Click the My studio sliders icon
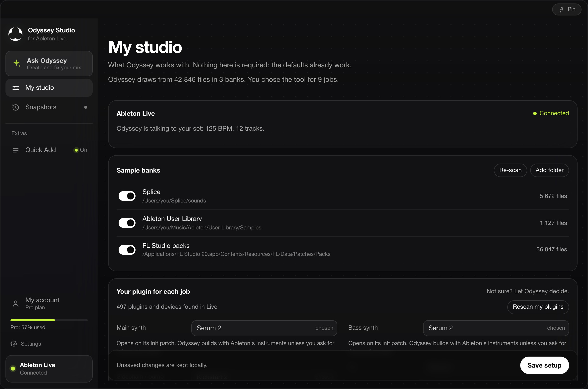 (x=16, y=88)
